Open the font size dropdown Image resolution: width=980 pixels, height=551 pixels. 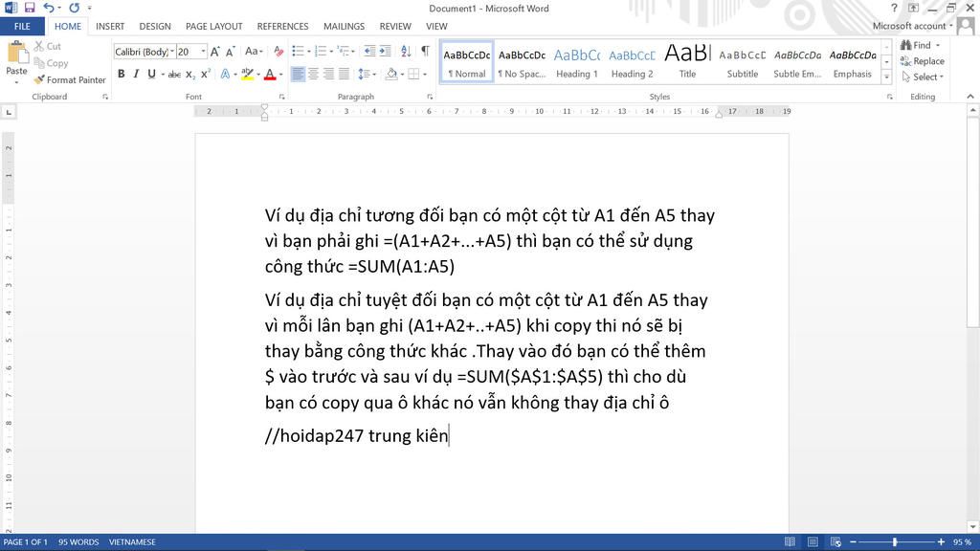point(203,52)
